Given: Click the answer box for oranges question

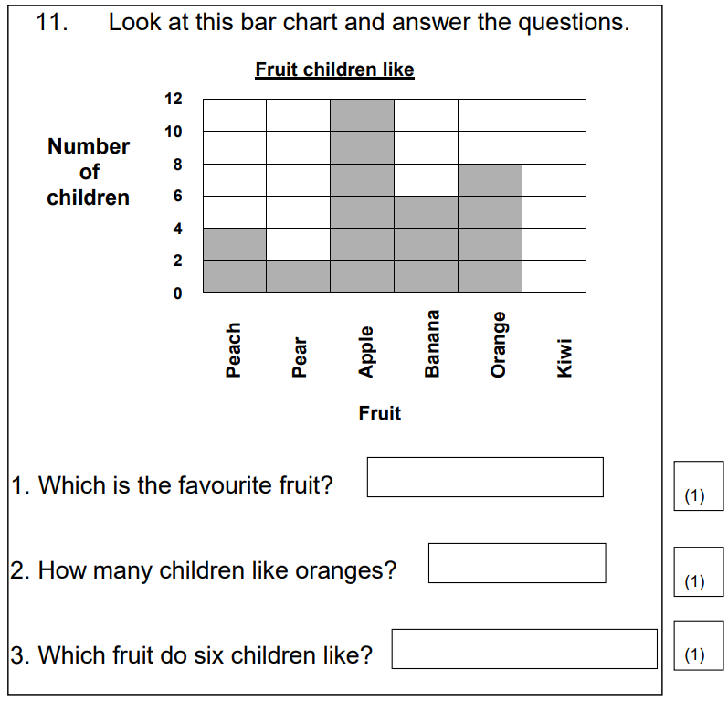Looking at the screenshot, I should 516,563.
